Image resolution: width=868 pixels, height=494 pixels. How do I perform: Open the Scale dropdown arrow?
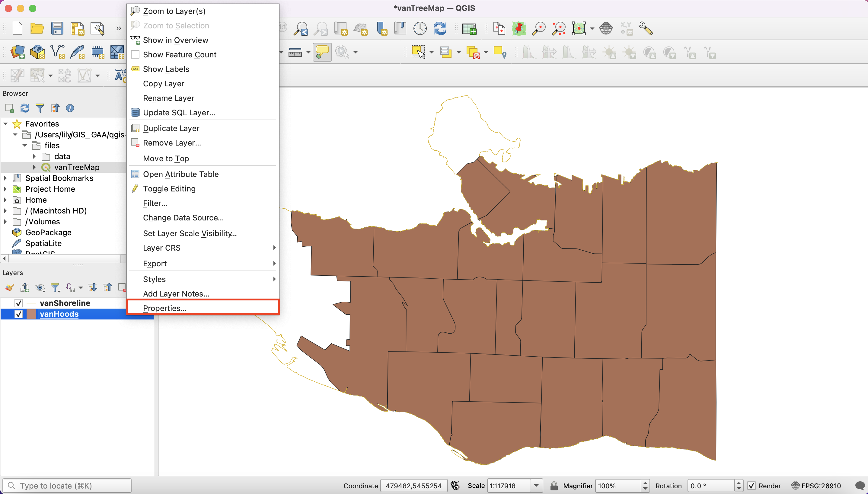[536, 486]
